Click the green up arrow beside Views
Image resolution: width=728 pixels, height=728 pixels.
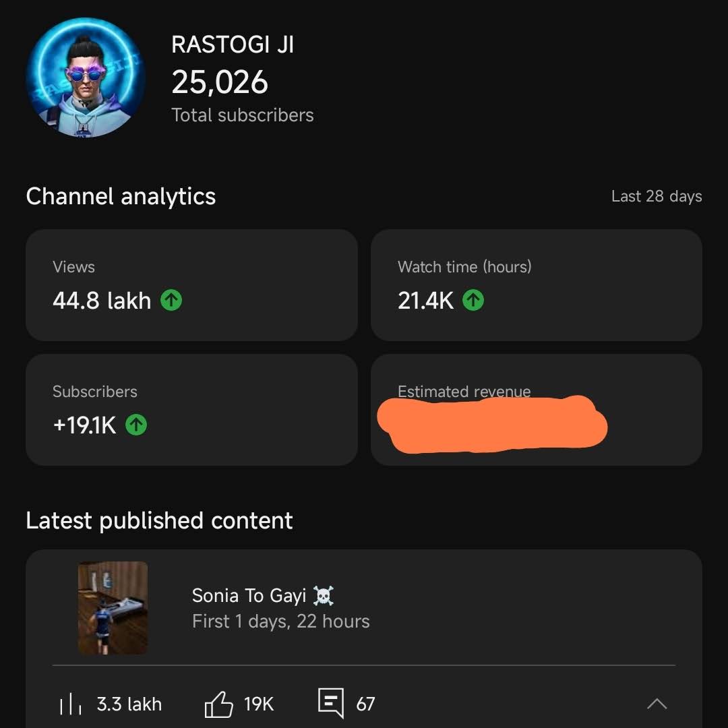[x=171, y=300]
